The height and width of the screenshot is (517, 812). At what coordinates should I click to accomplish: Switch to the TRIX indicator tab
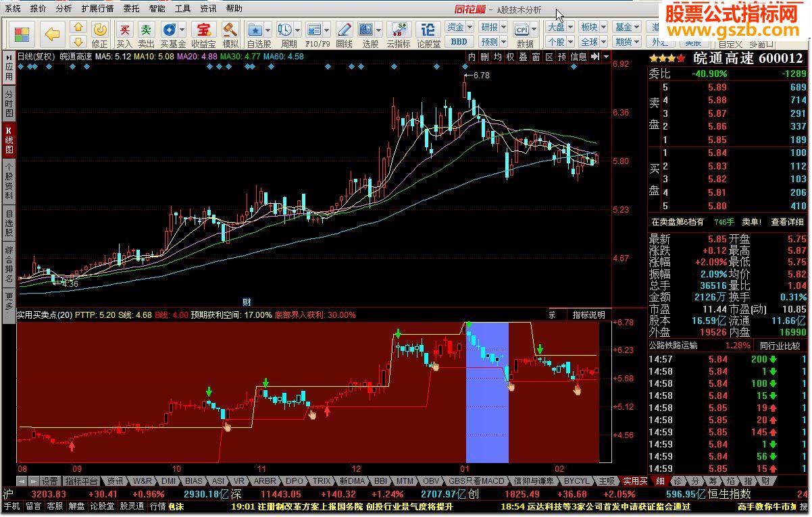322,481
